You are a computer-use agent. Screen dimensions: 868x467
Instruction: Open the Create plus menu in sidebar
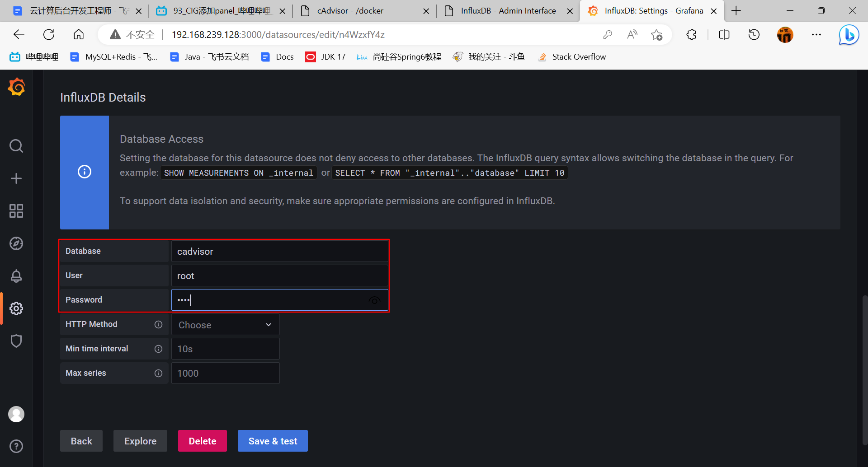pos(16,178)
